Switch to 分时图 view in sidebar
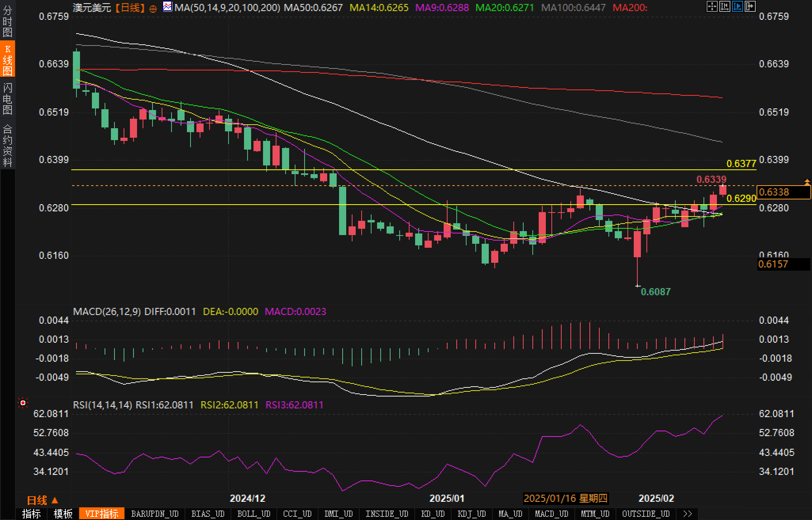812x520 pixels. tap(7, 21)
